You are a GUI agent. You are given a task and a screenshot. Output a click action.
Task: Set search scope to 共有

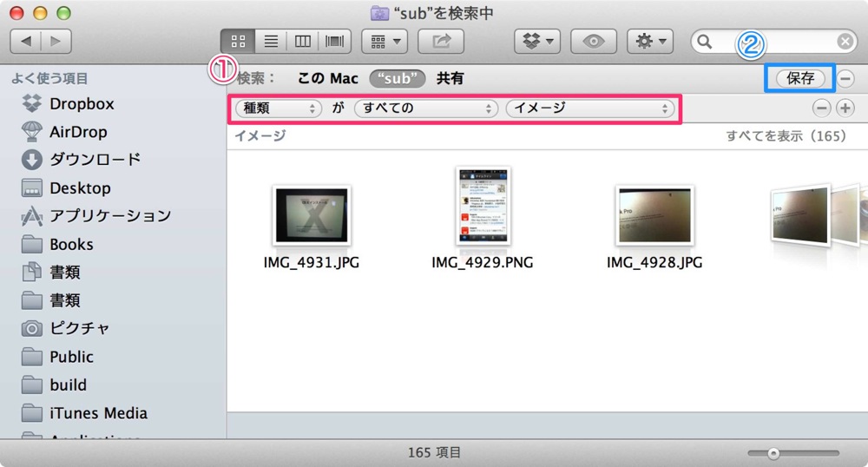[450, 79]
